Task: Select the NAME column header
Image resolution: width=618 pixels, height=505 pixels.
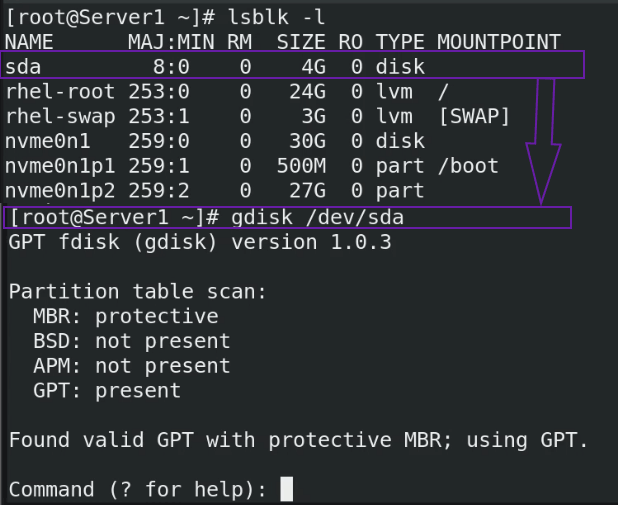Action: click(x=29, y=42)
